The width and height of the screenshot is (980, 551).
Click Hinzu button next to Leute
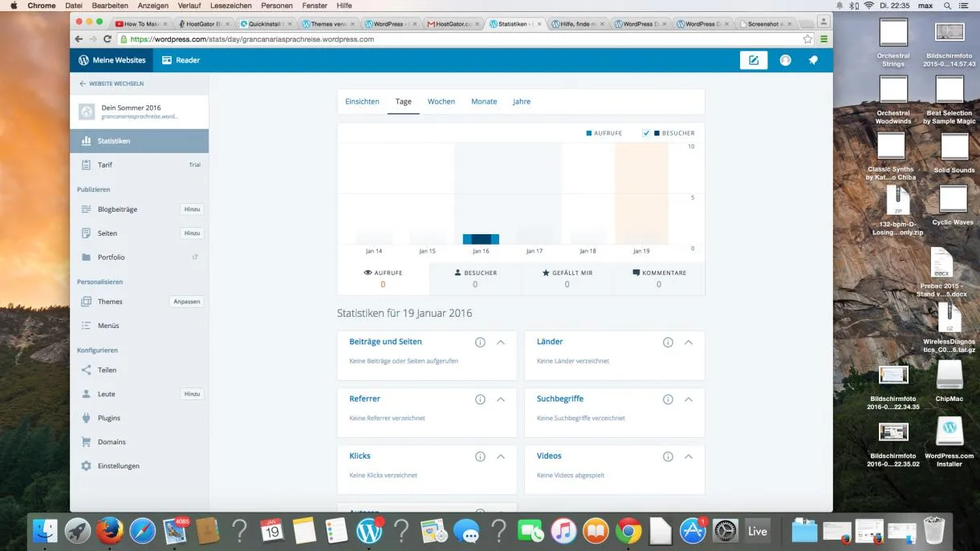click(x=192, y=394)
